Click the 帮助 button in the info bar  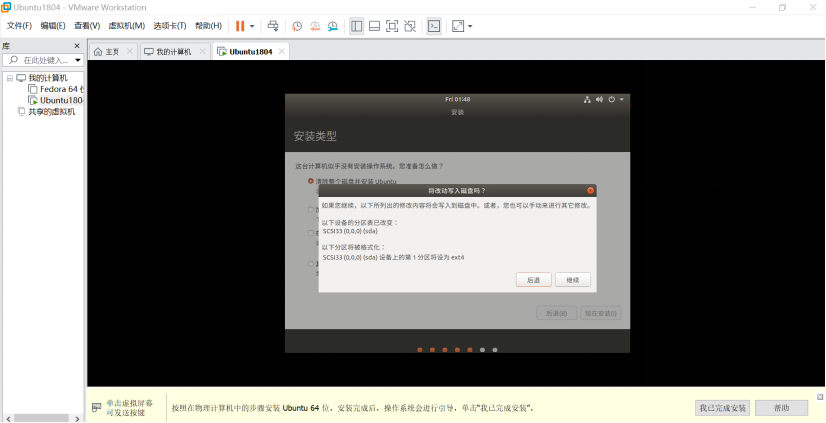pos(781,408)
